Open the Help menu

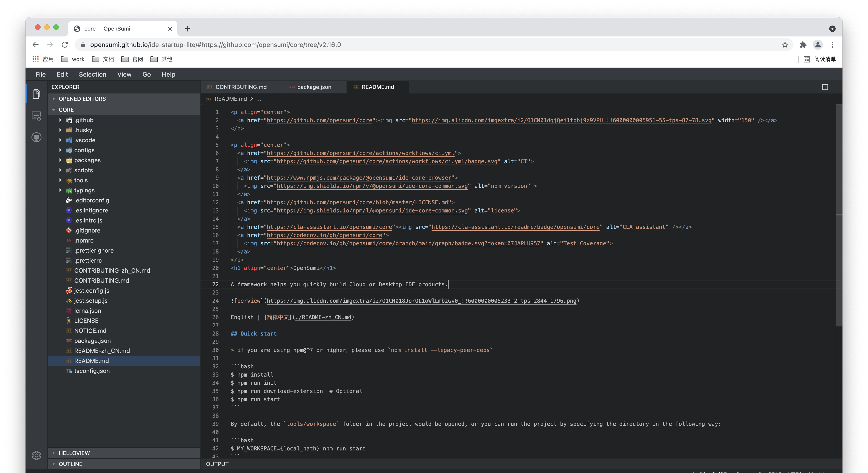coord(168,75)
